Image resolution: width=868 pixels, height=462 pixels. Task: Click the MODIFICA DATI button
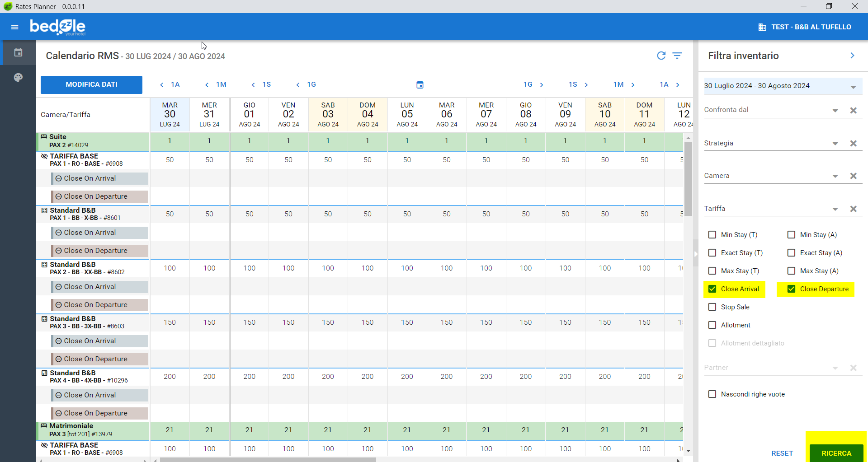(x=91, y=84)
